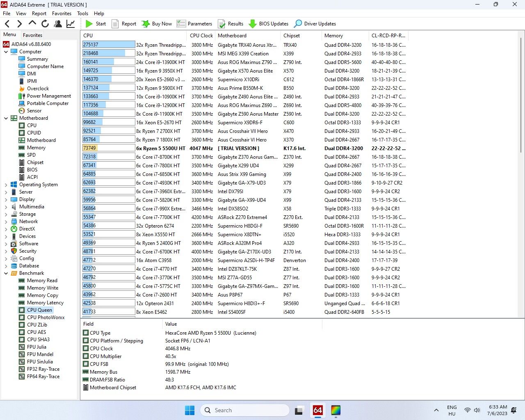525x420 pixels.
Task: Sort by Memory column header
Action: click(x=345, y=36)
